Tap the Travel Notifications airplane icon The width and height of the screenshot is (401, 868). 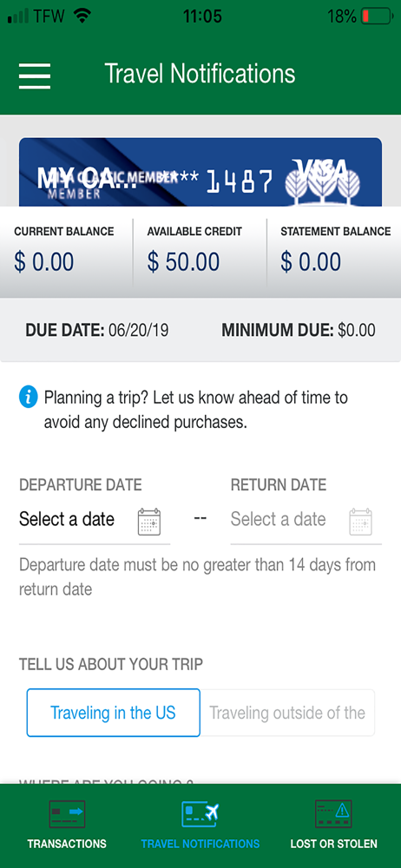[200, 814]
